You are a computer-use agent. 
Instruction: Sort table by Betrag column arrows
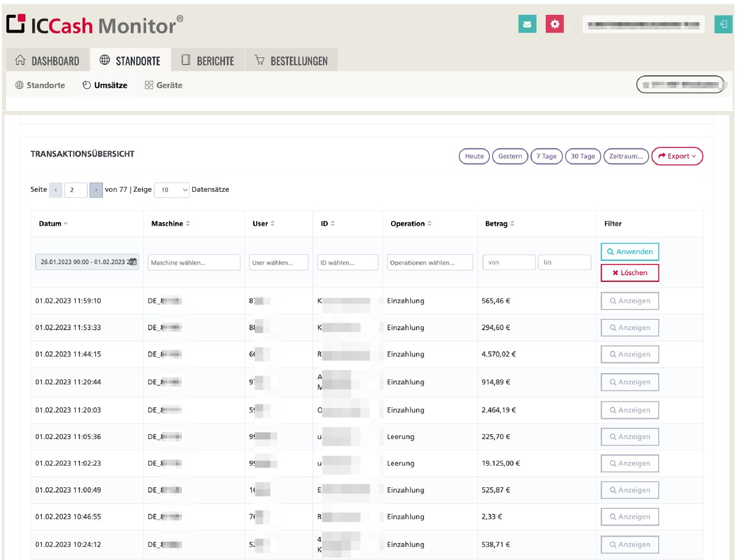click(x=512, y=224)
